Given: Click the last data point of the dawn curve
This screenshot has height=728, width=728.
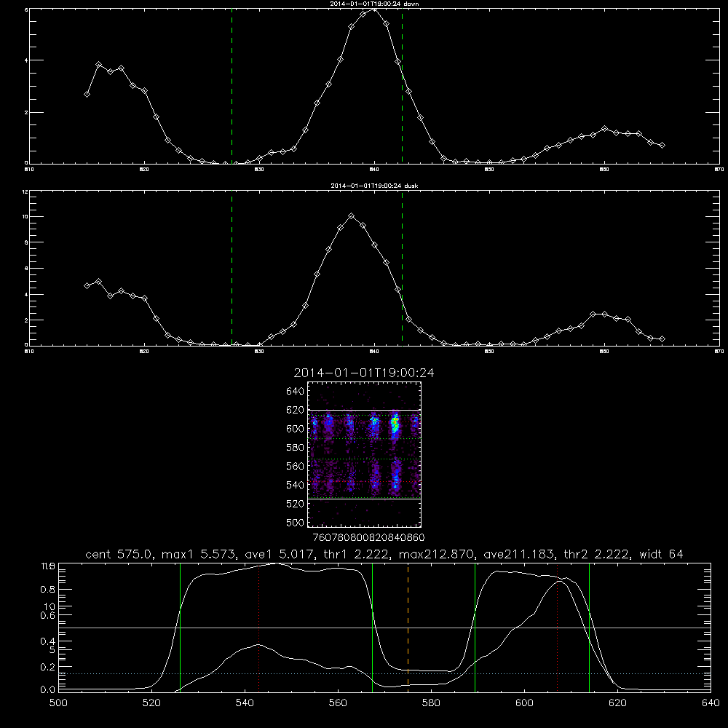Looking at the screenshot, I should 662,146.
